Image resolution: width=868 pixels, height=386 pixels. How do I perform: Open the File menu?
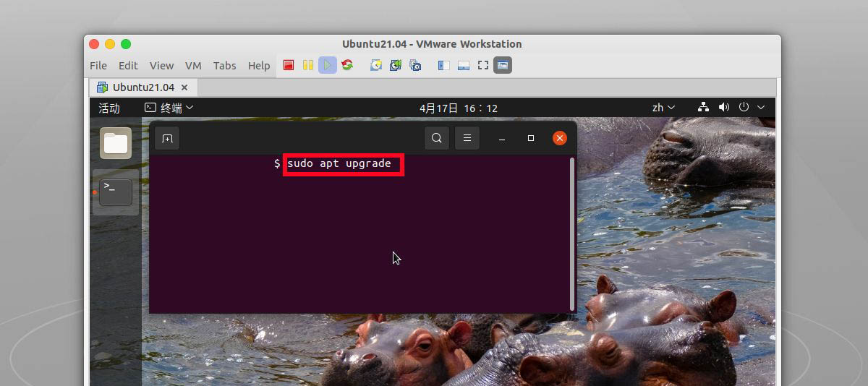click(x=98, y=65)
